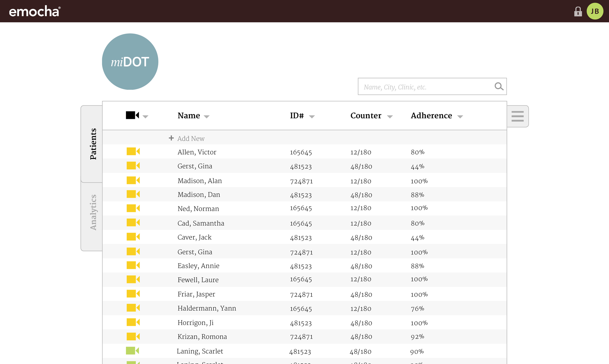609x364 pixels.
Task: Click ID 165645 in Allen, Victor row
Action: tap(301, 152)
